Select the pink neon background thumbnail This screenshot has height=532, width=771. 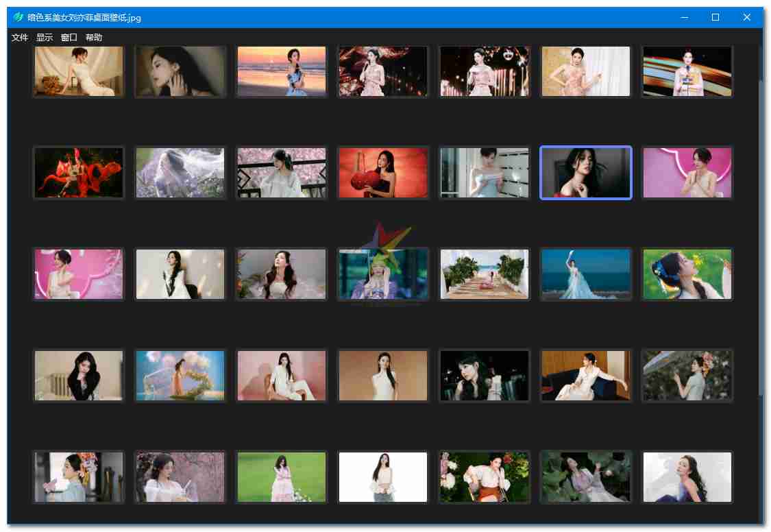tap(687, 173)
